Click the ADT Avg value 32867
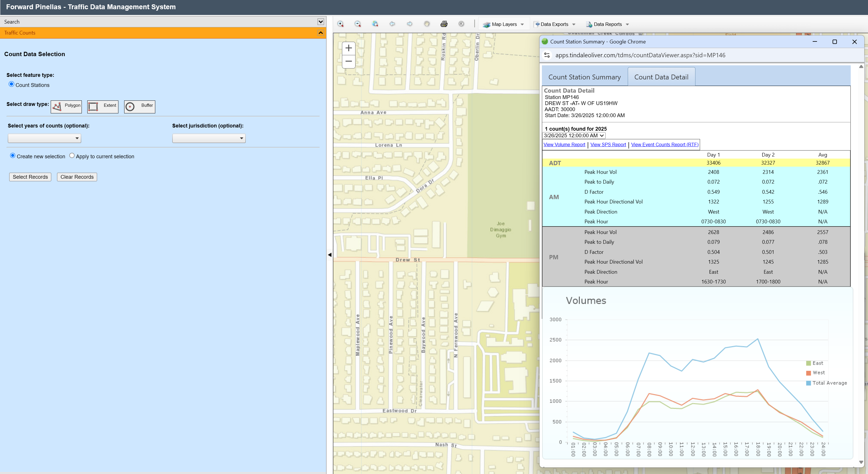The height and width of the screenshot is (474, 868). pyautogui.click(x=822, y=163)
